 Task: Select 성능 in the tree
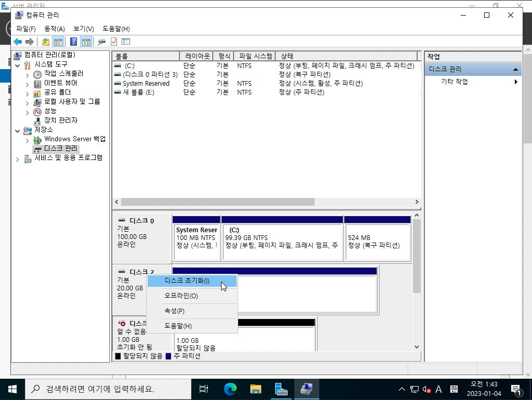pos(50,111)
